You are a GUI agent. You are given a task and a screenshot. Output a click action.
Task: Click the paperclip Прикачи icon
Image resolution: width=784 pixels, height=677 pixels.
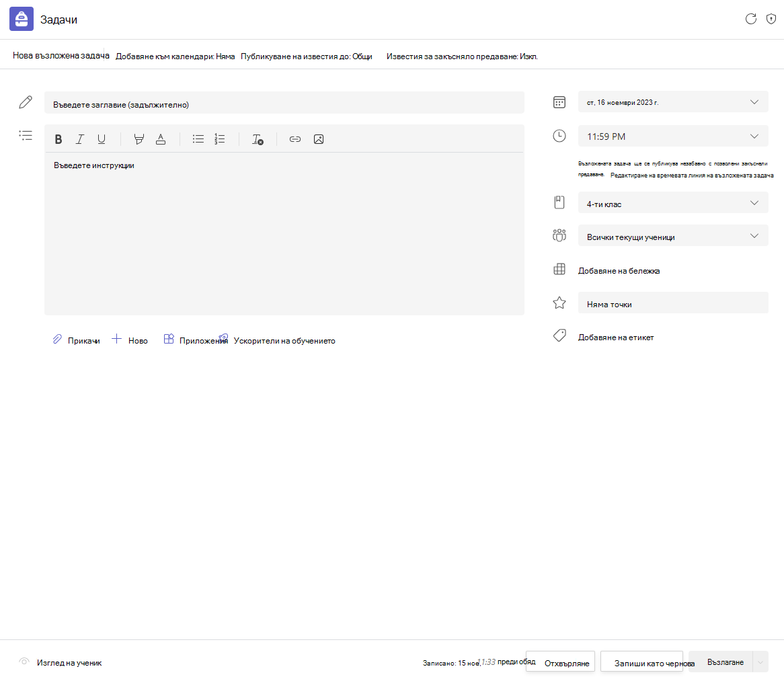point(58,340)
